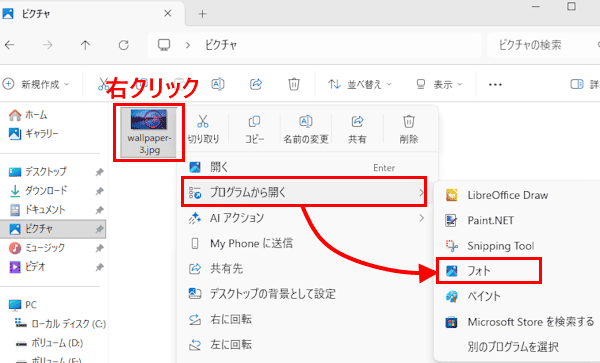Select 開く (Open) in context menu
This screenshot has height=363, width=600.
click(x=306, y=167)
